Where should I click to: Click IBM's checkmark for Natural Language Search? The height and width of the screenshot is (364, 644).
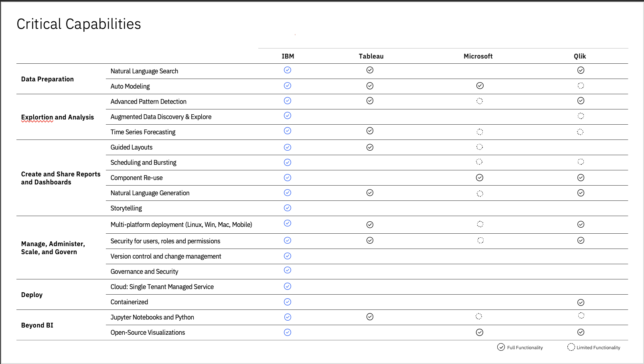click(288, 70)
